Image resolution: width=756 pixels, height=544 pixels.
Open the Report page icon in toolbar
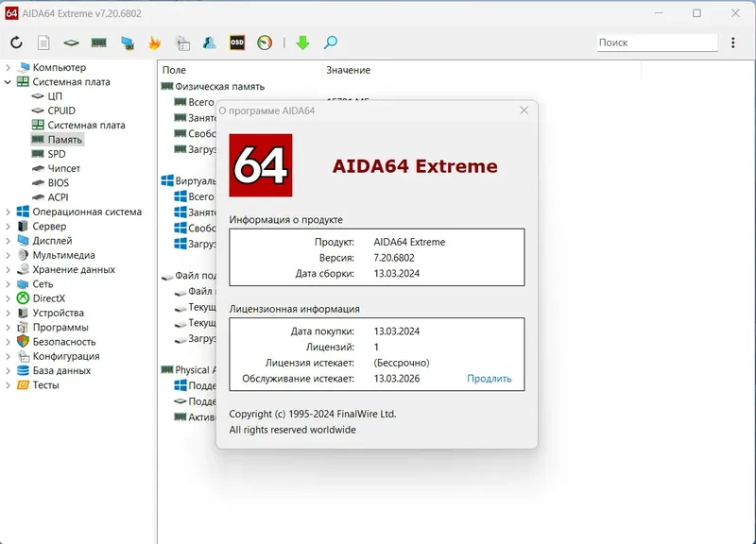[43, 42]
